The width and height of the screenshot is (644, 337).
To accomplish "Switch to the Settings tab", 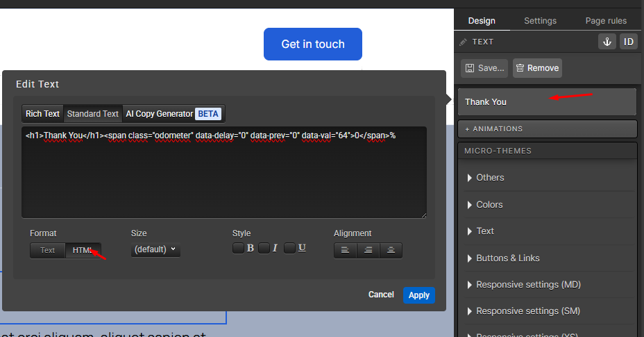I will tap(540, 21).
